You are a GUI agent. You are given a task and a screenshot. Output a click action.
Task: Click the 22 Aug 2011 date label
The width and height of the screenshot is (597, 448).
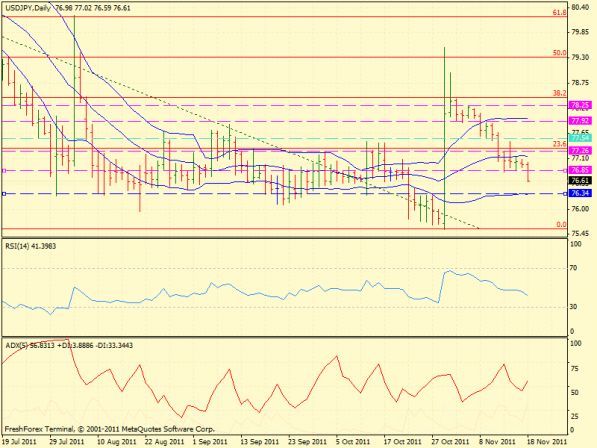pos(164,442)
